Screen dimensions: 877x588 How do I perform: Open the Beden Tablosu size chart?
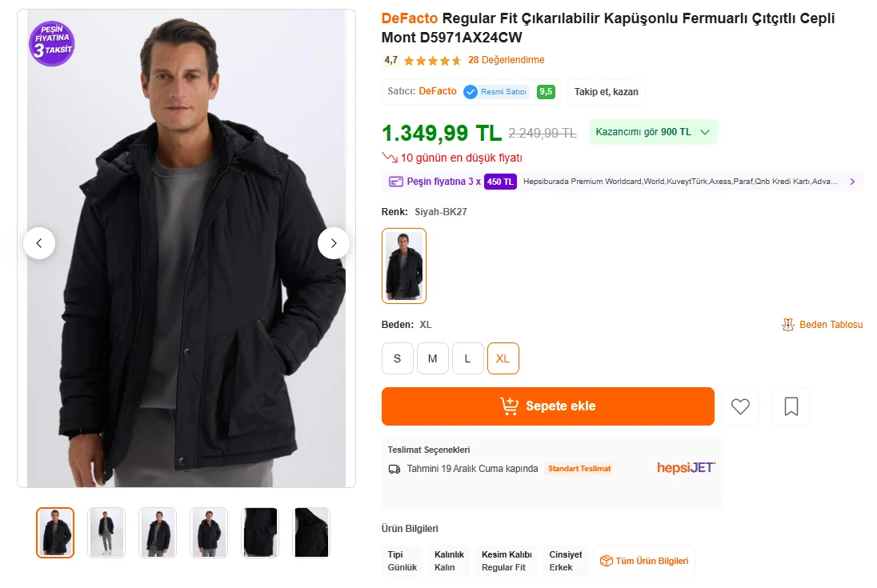pos(823,325)
